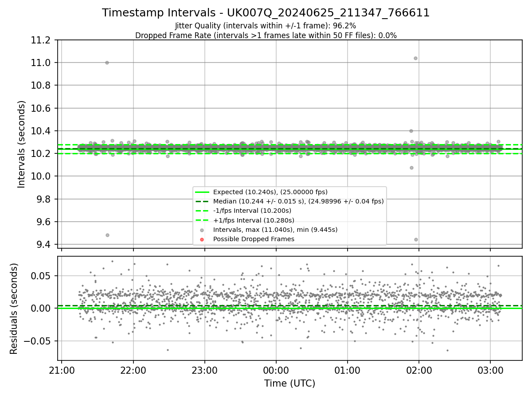Click the 10.07 s outlier point just before 02:00
532x399 pixels.
tap(411, 168)
